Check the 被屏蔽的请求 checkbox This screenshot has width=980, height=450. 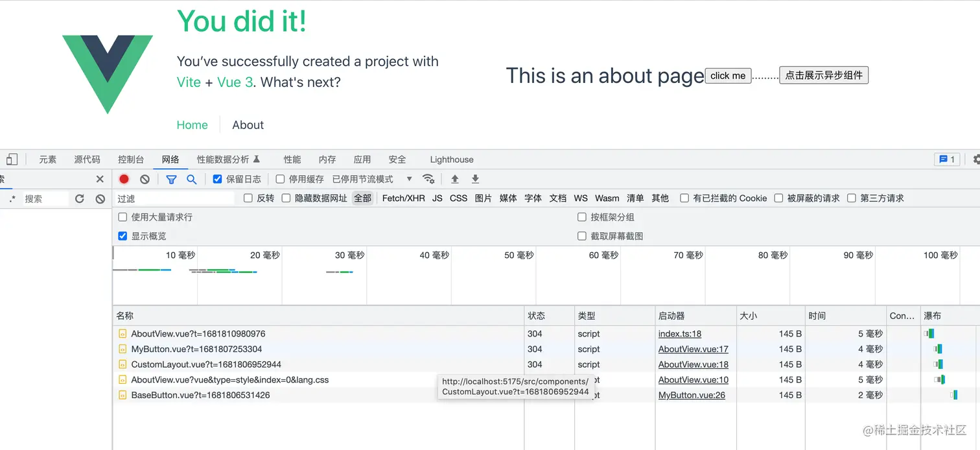(x=778, y=198)
